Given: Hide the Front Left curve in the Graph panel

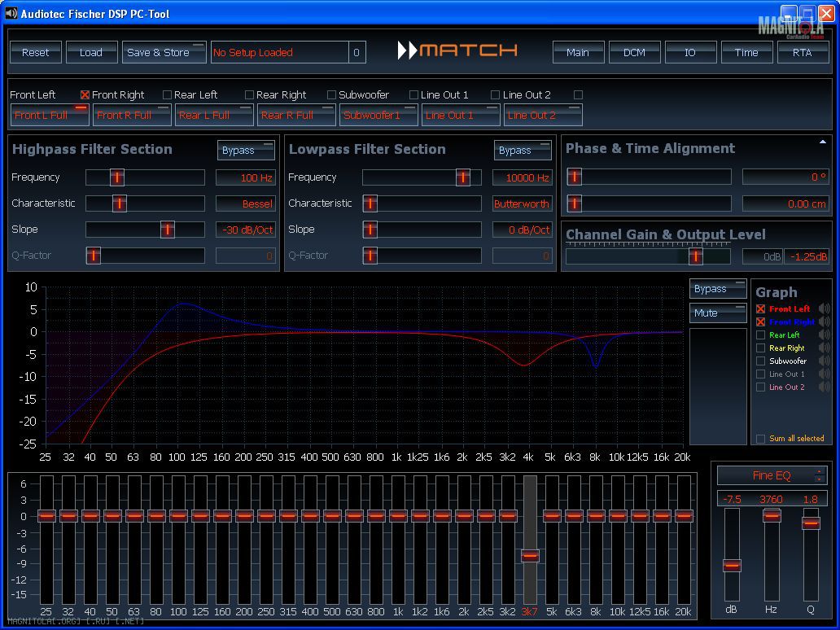Looking at the screenshot, I should (x=761, y=309).
